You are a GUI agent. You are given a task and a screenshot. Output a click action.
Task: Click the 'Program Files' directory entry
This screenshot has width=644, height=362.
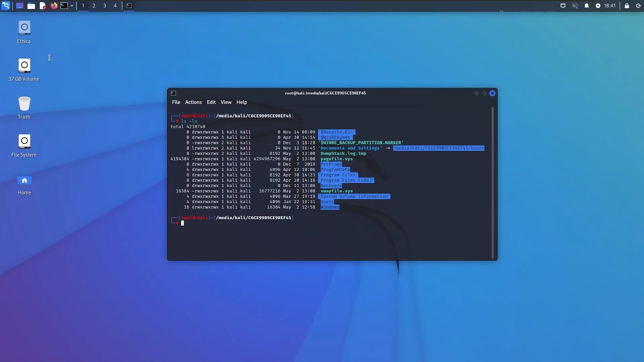[338, 175]
